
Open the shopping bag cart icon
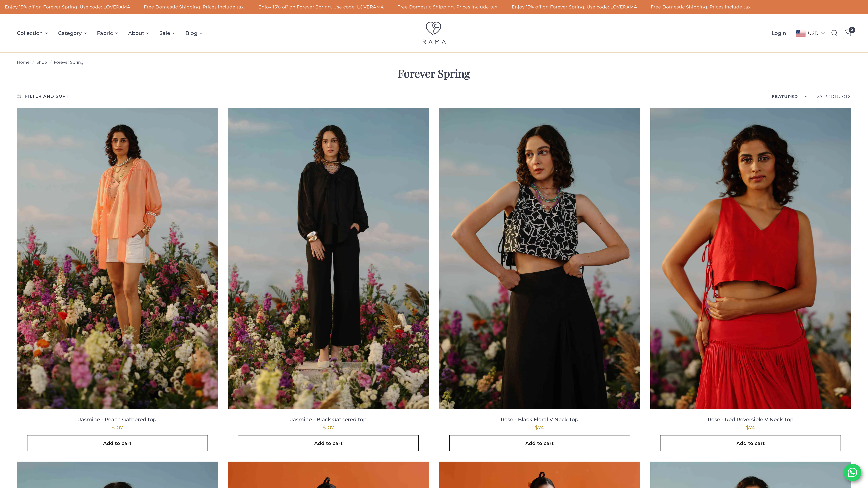coord(848,33)
